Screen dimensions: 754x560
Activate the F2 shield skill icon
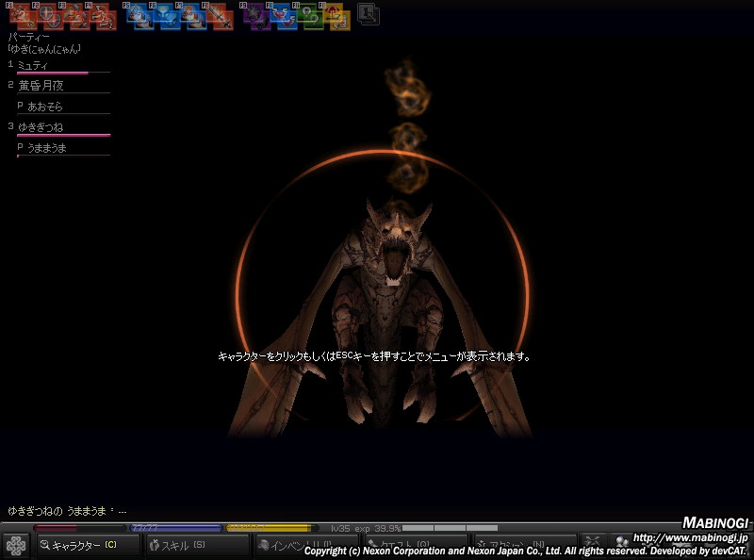point(48,16)
